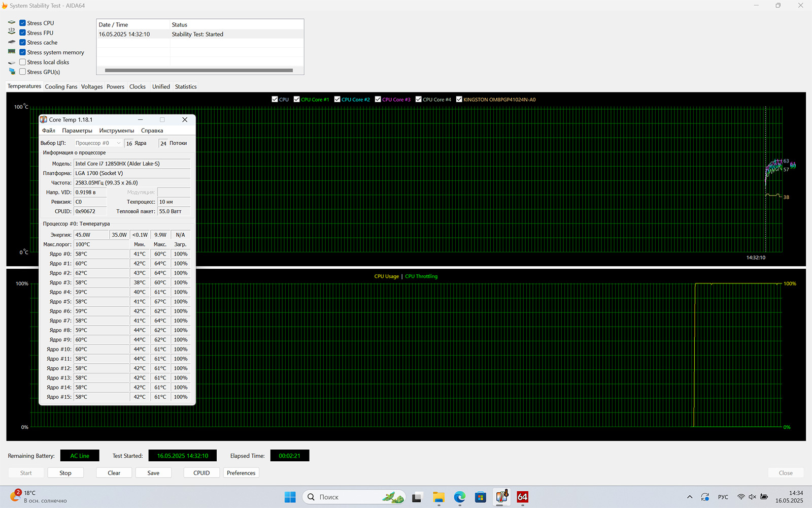Image resolution: width=812 pixels, height=508 pixels.
Task: Open the Инструменты menu in Core Temp
Action: pyautogui.click(x=117, y=131)
